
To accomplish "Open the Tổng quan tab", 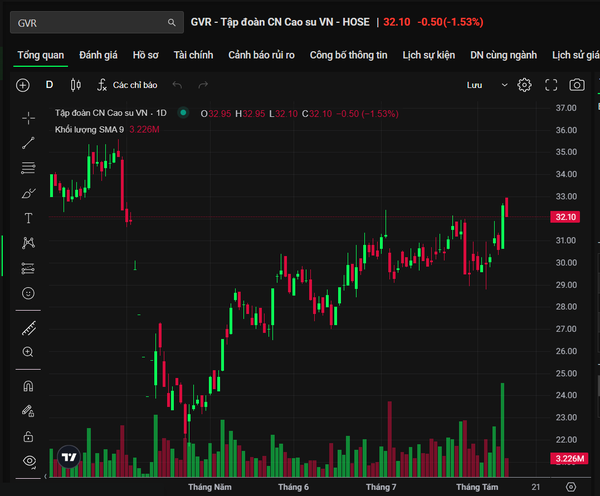I will (x=41, y=55).
